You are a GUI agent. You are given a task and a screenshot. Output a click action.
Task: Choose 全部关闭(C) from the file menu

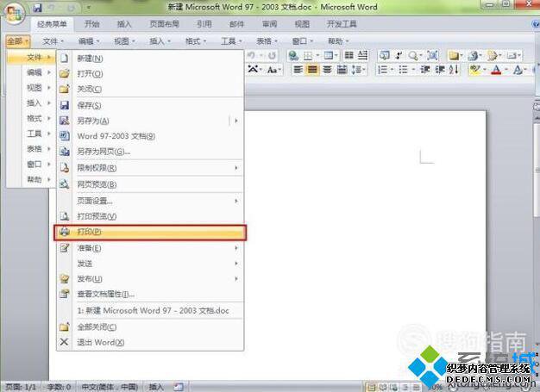(x=150, y=327)
